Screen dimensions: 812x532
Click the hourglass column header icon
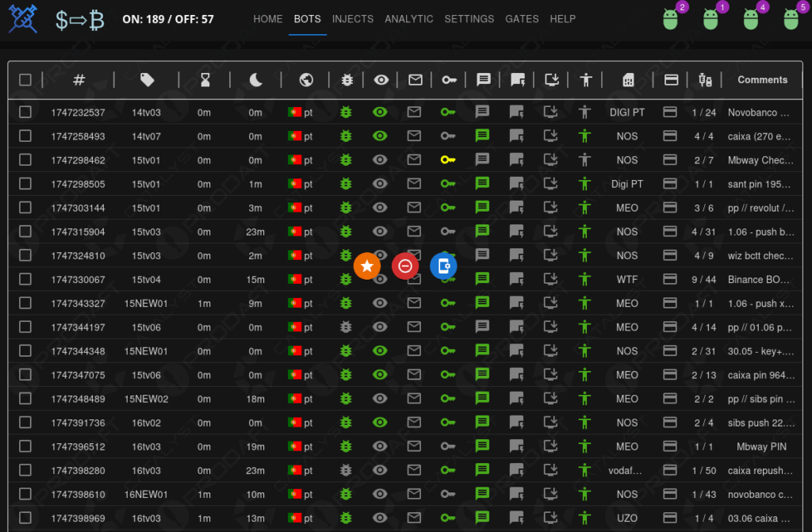point(205,80)
